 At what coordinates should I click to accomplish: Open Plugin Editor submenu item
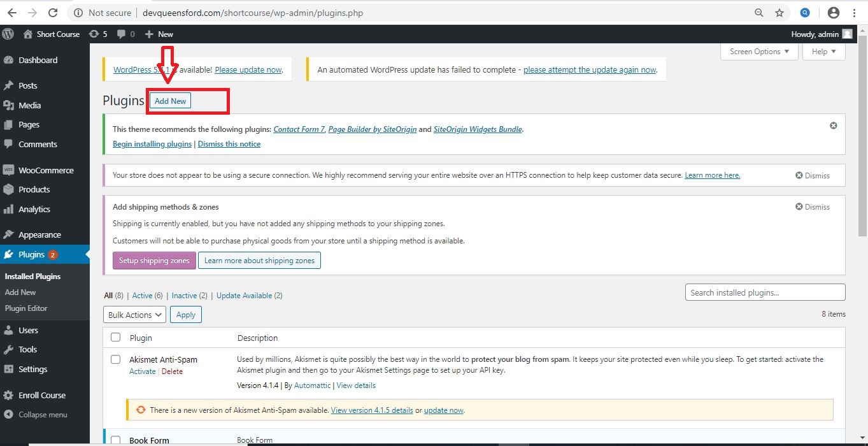pos(26,308)
